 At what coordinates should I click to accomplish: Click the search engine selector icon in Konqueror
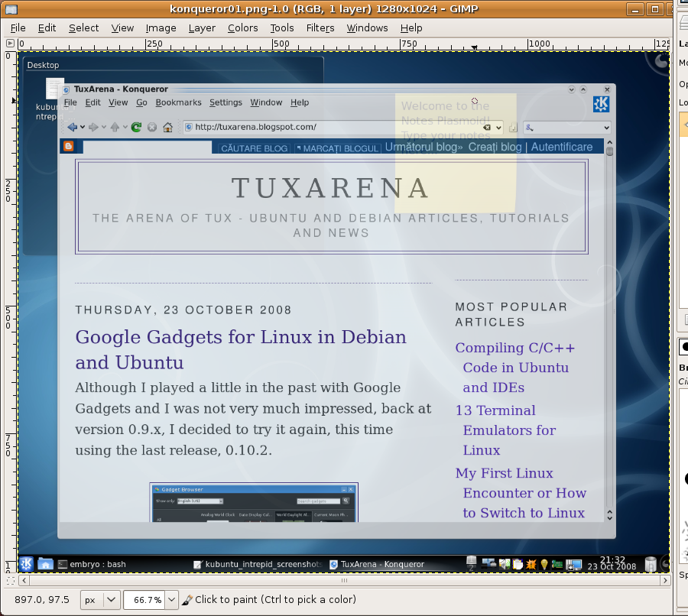click(x=530, y=128)
